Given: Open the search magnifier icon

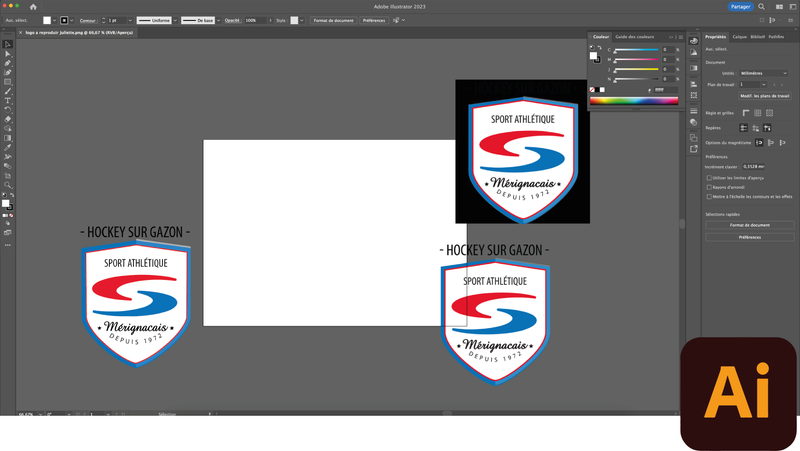Looking at the screenshot, I should (x=761, y=7).
